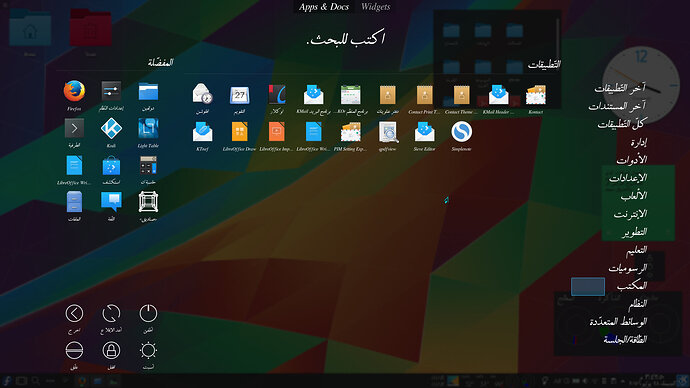This screenshot has width=690, height=388.
Task: Select the 'التعليم' education category
Action: [636, 250]
